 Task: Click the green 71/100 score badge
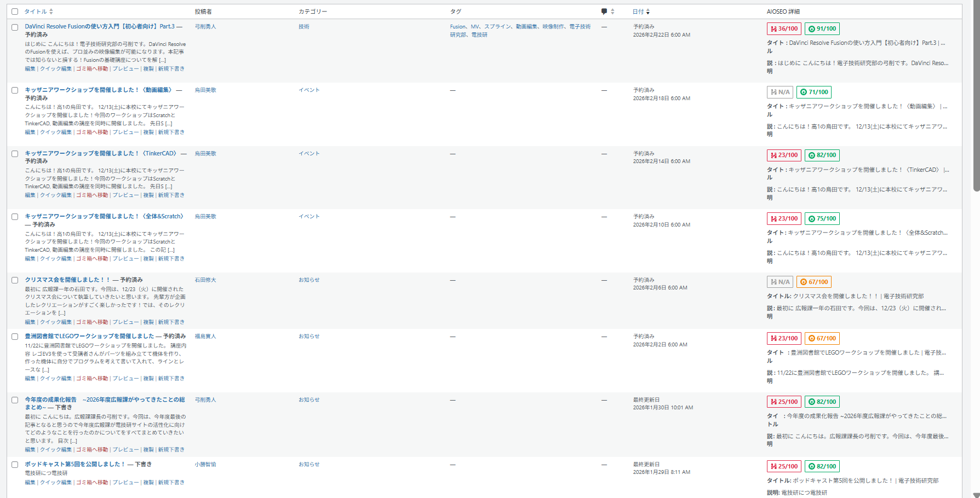pyautogui.click(x=814, y=92)
